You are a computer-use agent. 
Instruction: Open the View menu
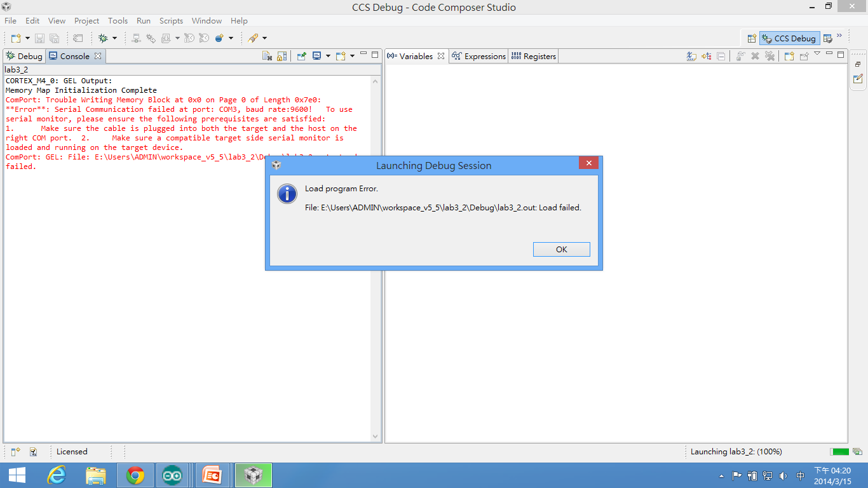(57, 21)
